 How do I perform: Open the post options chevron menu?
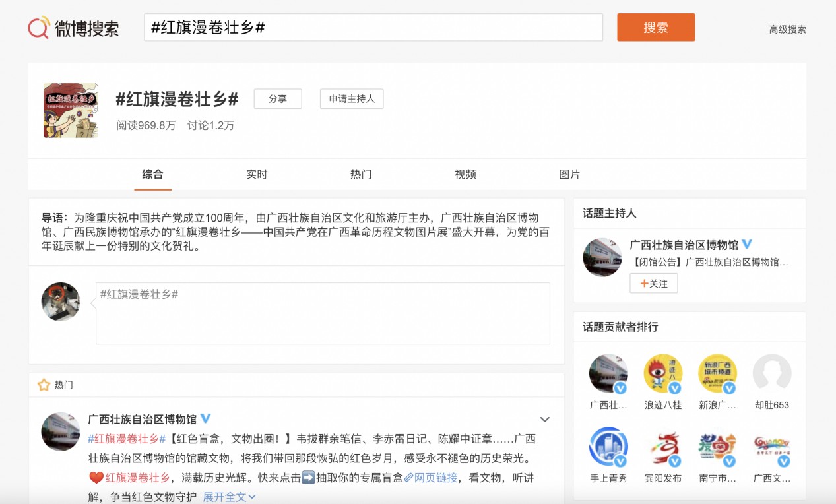(545, 419)
